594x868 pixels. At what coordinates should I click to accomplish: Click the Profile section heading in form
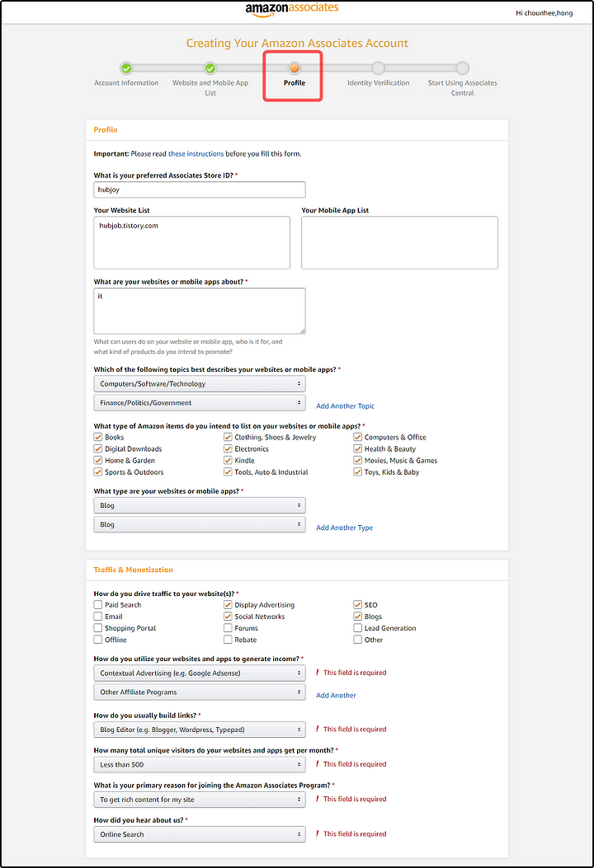(106, 129)
